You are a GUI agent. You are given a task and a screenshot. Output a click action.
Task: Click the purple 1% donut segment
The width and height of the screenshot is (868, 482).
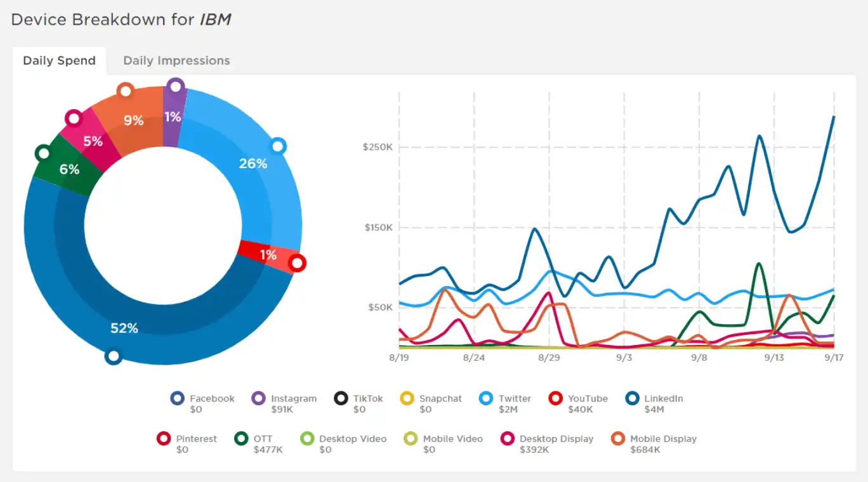click(x=173, y=117)
